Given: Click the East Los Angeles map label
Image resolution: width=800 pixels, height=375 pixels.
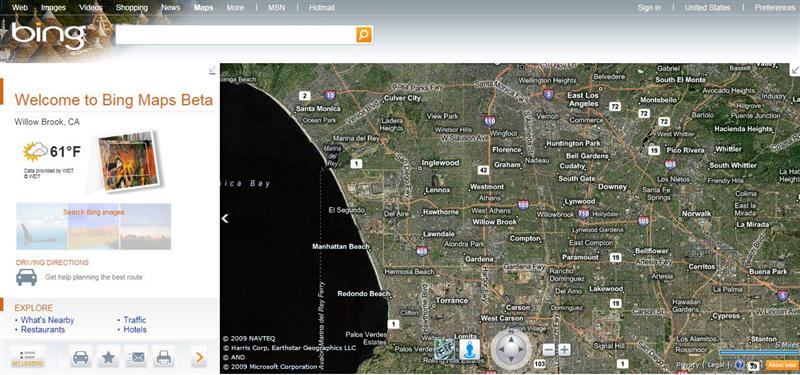Looking at the screenshot, I should 583,99.
